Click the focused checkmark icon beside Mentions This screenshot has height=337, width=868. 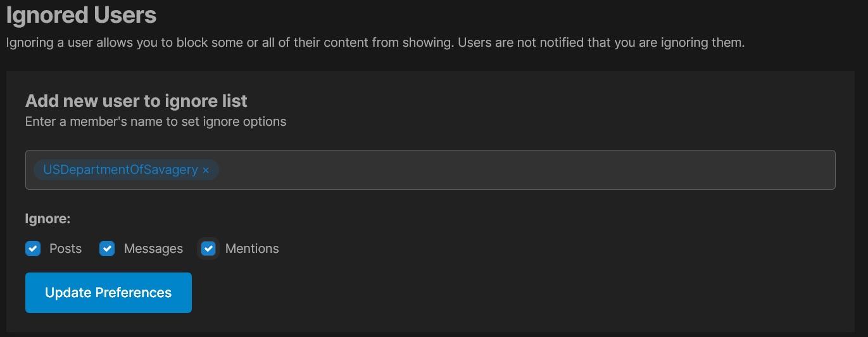coord(208,248)
